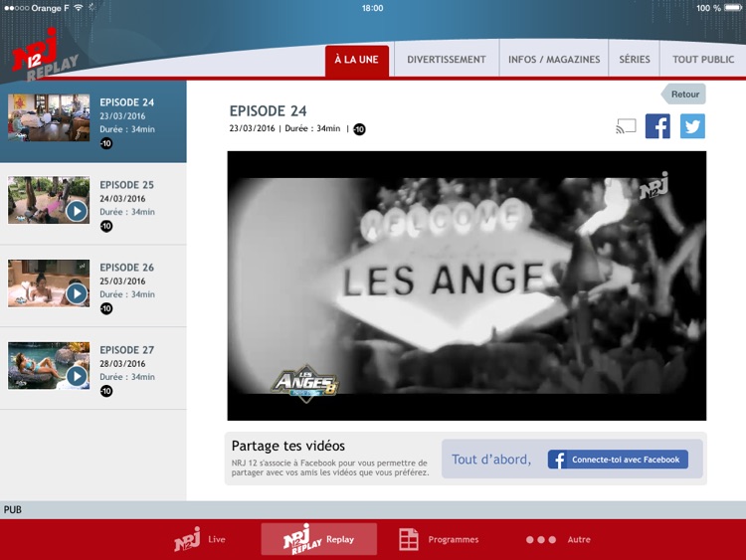Click the PUB advertisement bar label
The image size is (746, 560).
pos(12,510)
